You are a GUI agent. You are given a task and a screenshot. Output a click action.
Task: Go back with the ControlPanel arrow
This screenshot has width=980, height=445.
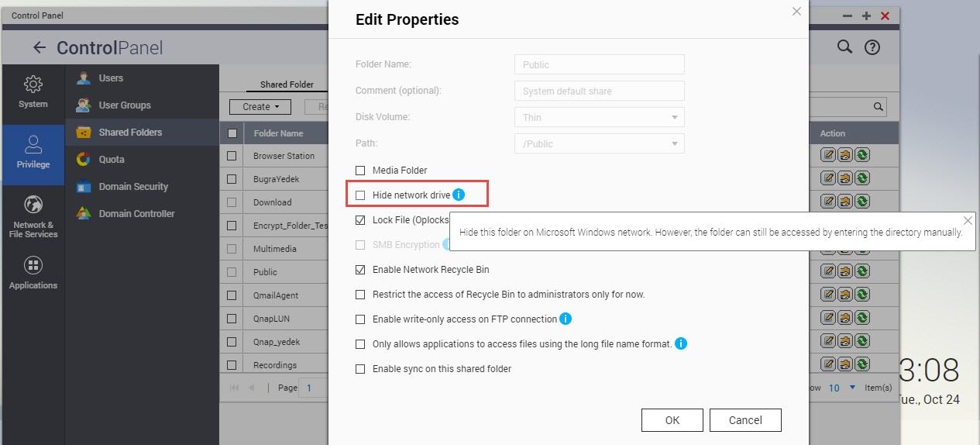click(x=40, y=48)
